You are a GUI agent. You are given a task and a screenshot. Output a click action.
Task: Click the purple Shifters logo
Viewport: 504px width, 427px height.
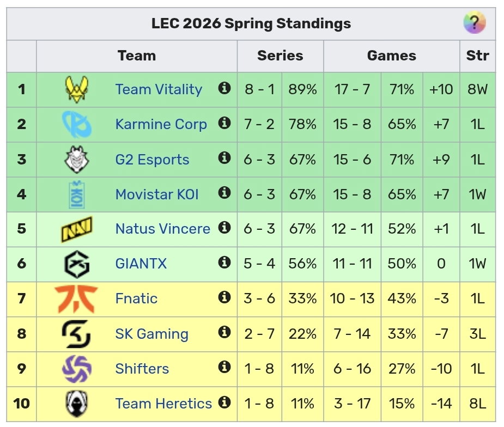click(x=76, y=369)
